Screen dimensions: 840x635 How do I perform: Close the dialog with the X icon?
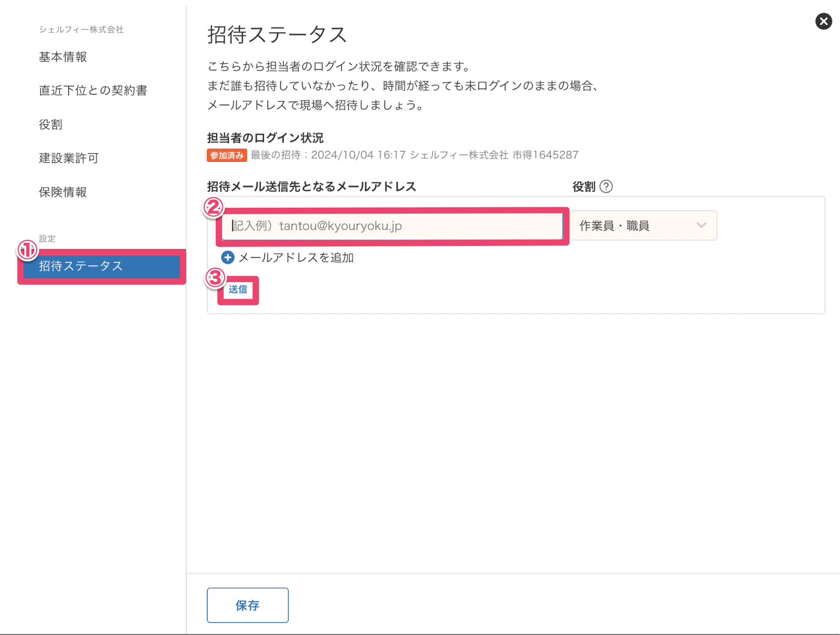click(x=823, y=21)
